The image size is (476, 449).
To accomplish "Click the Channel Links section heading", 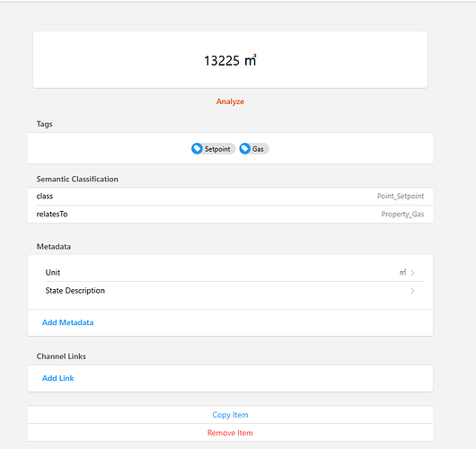I will (x=61, y=357).
